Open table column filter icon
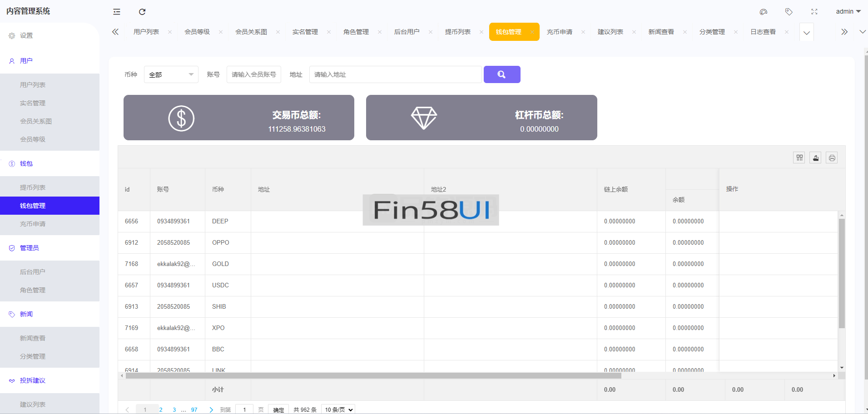Screen dimensions: 868x414 point(799,158)
